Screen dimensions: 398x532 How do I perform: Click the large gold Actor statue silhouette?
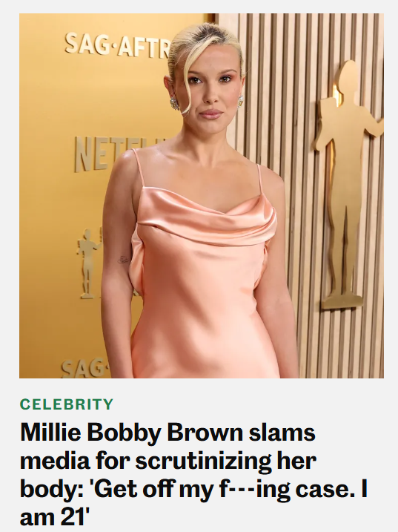tap(348, 185)
